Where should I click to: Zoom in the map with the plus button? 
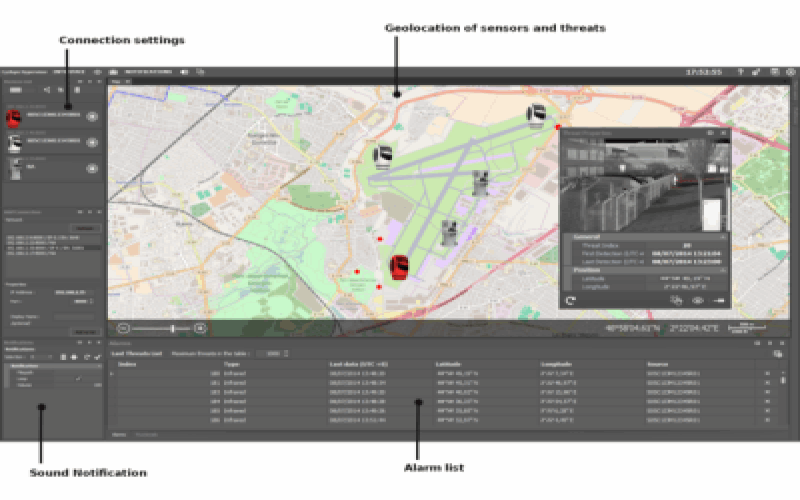(x=201, y=329)
